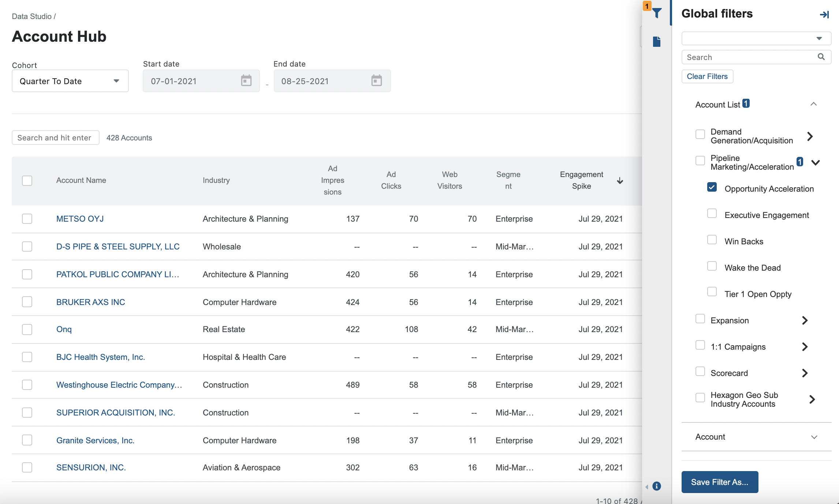Enable Executive Engagement filter checkbox

click(712, 213)
